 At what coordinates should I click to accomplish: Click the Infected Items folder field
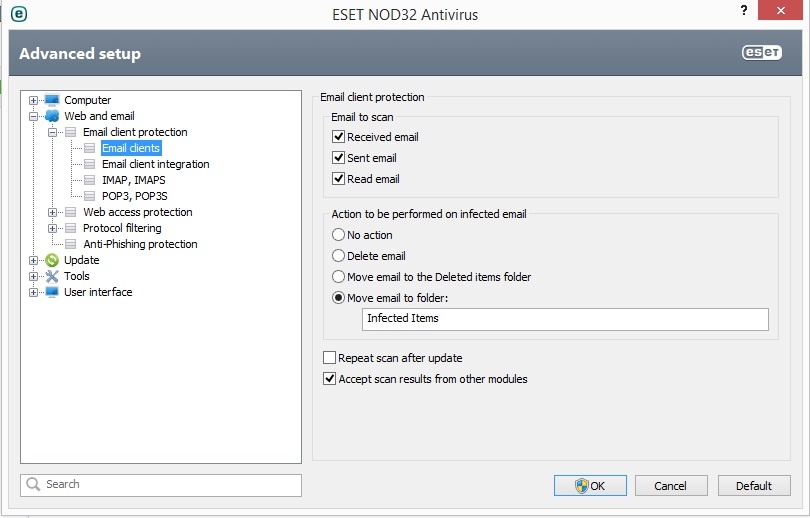click(x=565, y=319)
